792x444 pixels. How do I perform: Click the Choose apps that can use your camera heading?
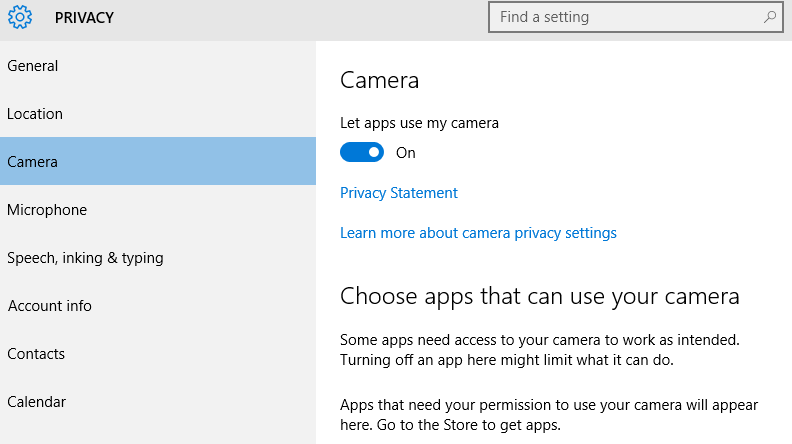coord(539,297)
